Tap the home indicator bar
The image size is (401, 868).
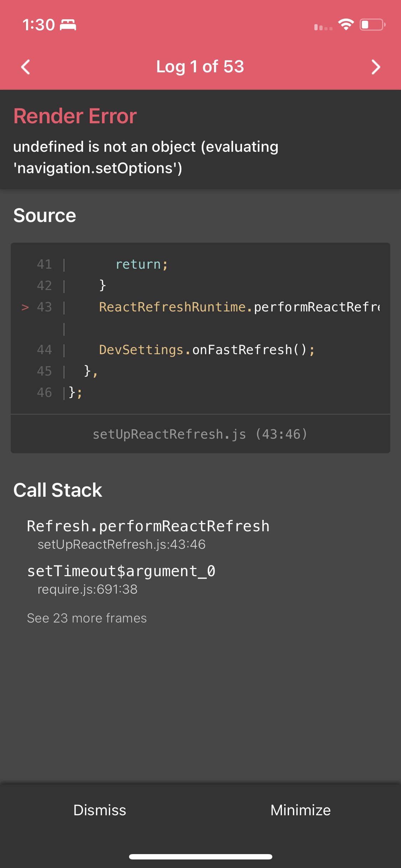click(201, 857)
